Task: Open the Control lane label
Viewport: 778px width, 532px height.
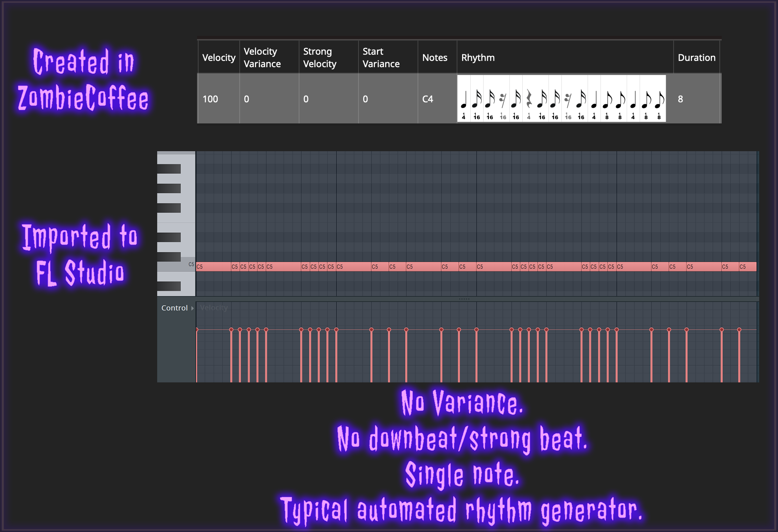Action: click(x=174, y=308)
